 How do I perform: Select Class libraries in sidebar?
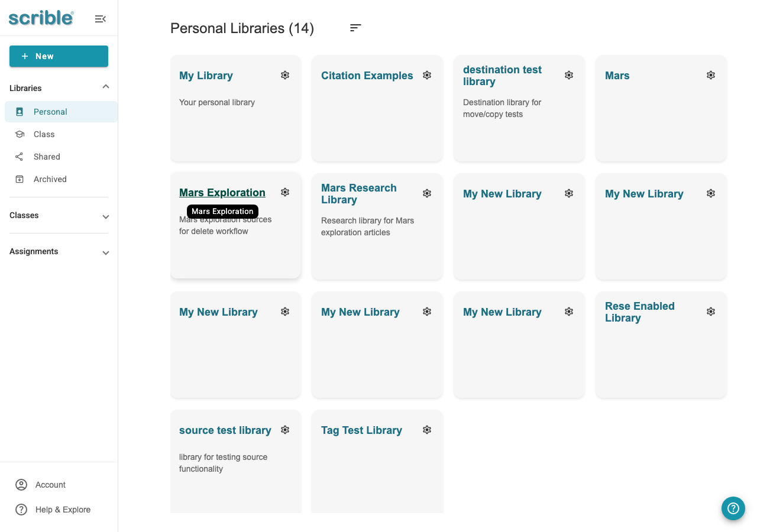pyautogui.click(x=61, y=134)
